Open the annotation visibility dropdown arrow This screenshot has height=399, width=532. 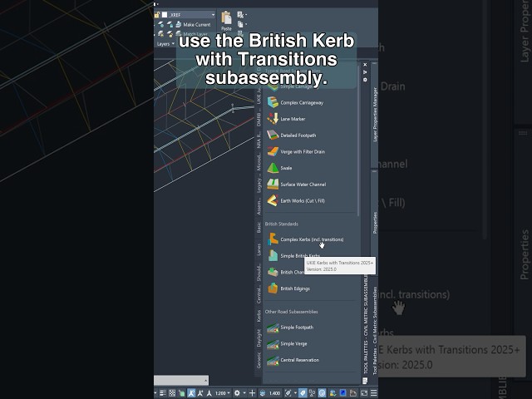tap(295, 393)
